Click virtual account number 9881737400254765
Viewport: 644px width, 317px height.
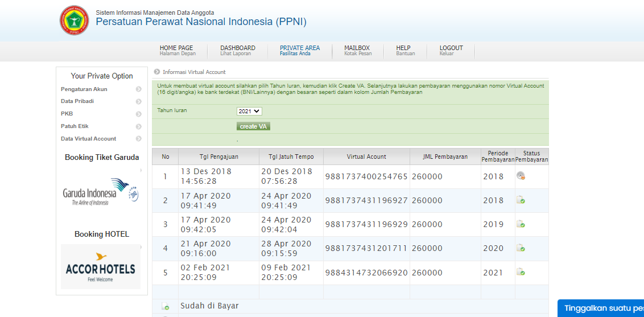(x=366, y=176)
